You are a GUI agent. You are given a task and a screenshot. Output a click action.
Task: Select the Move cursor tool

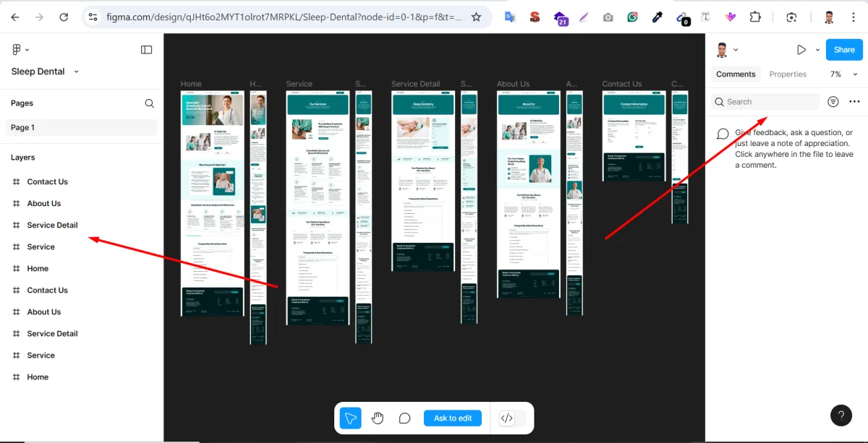coord(351,418)
